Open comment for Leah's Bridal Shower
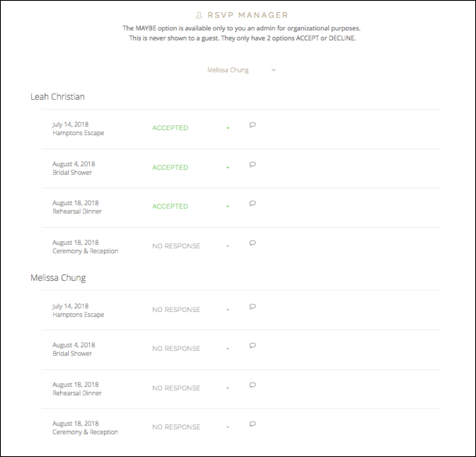The height and width of the screenshot is (457, 476). pyautogui.click(x=253, y=164)
